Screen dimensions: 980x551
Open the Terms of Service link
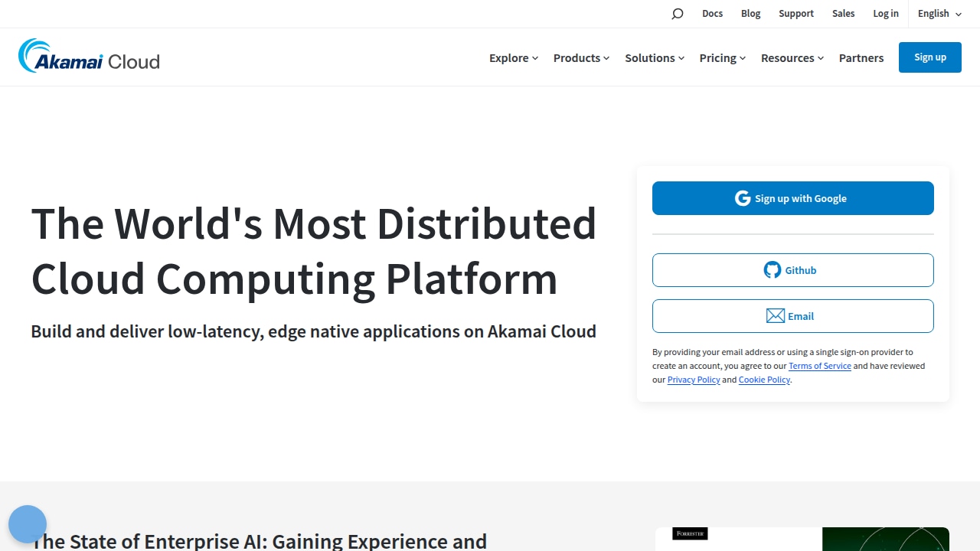click(820, 366)
